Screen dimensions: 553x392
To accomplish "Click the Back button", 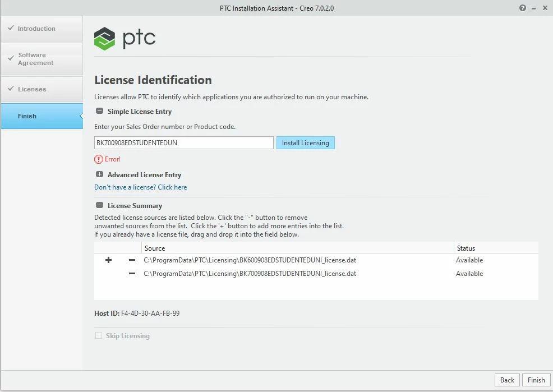I will click(507, 380).
